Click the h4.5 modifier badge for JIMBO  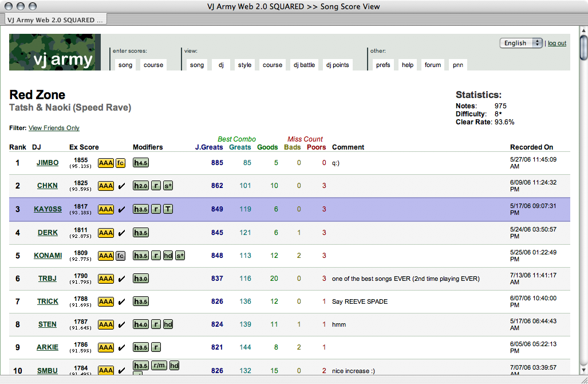click(x=141, y=163)
